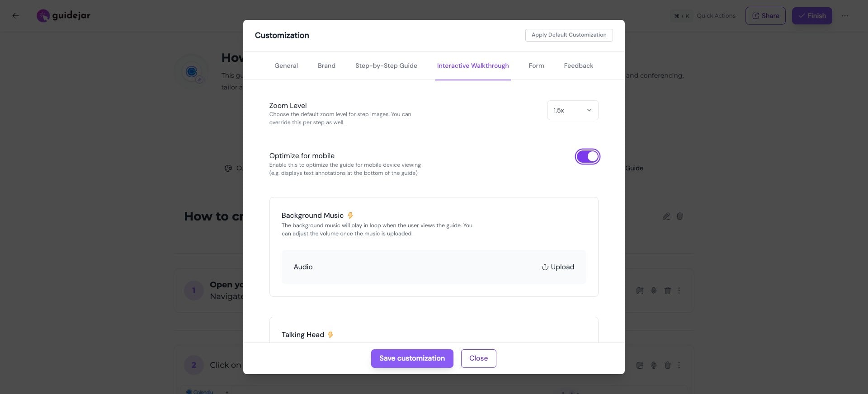The height and width of the screenshot is (394, 868).
Task: Open the Step-by-Step Guide tab
Action: click(x=386, y=66)
